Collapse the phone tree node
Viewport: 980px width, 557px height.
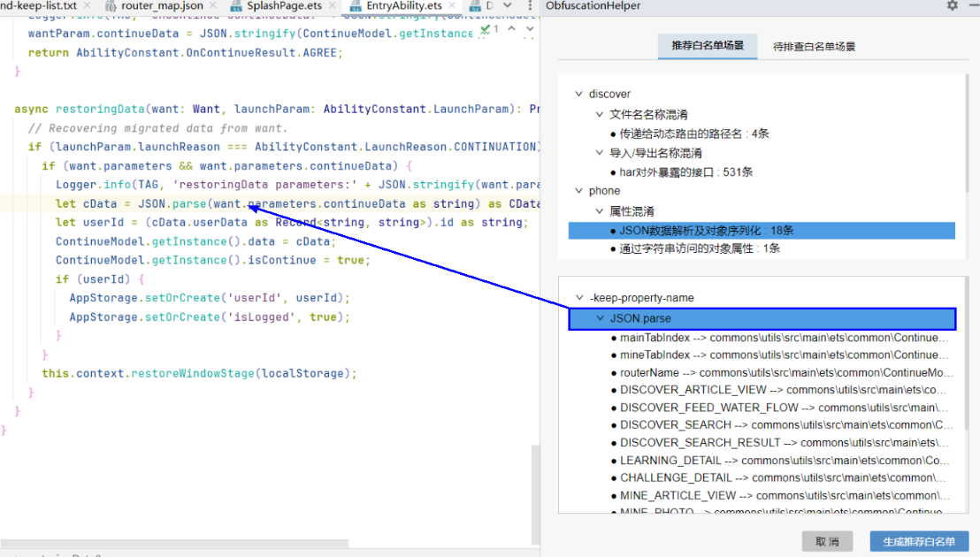click(x=579, y=191)
